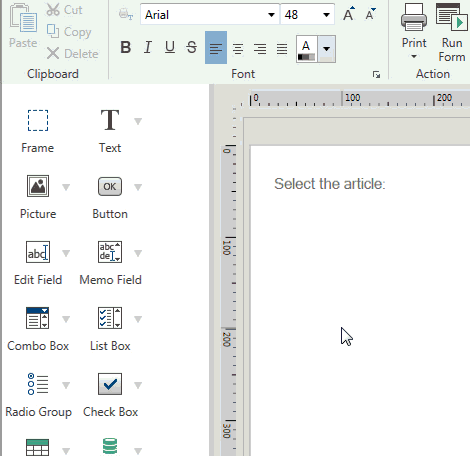The image size is (470, 456).
Task: Click the Frame label in toolbox
Action: (37, 148)
